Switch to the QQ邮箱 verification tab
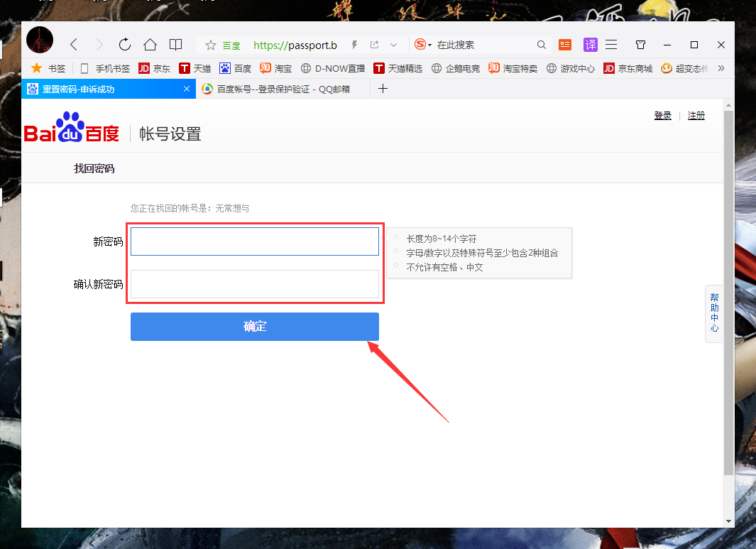756x549 pixels. [x=277, y=89]
